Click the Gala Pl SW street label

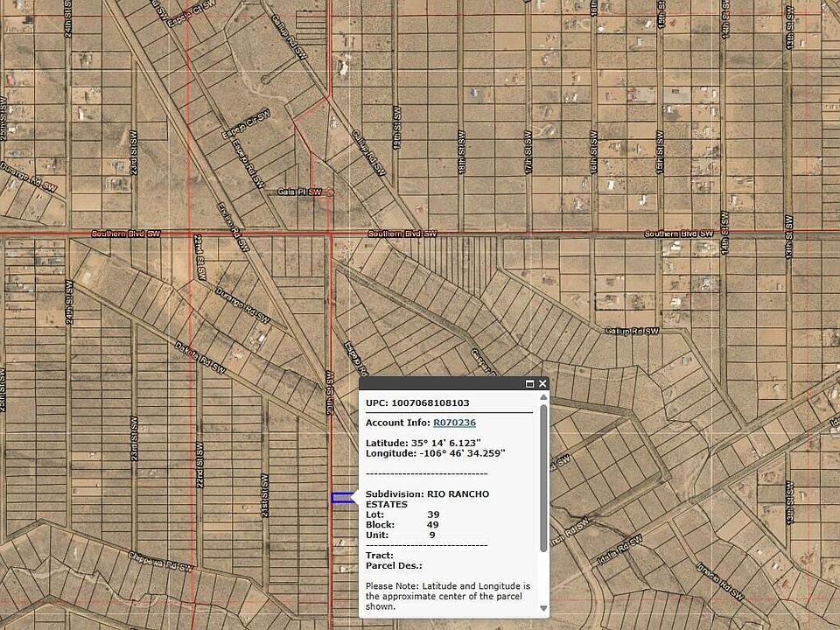(299, 192)
